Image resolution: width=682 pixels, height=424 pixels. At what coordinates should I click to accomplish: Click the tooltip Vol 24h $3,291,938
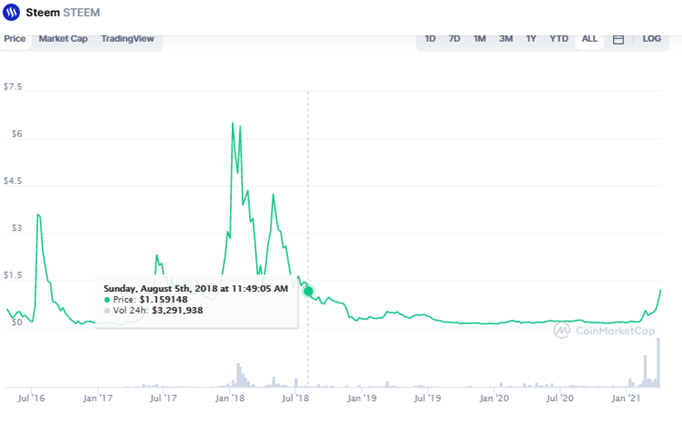pyautogui.click(x=177, y=310)
